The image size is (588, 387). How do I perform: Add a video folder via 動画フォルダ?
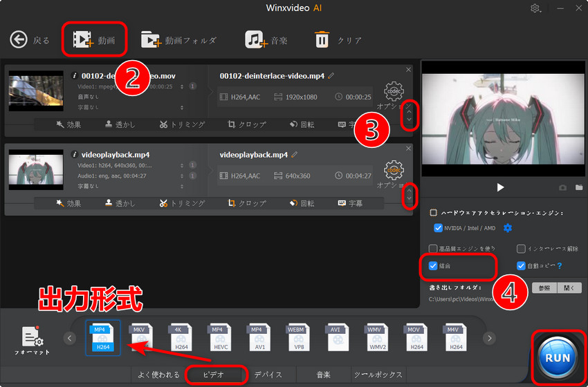(x=178, y=39)
